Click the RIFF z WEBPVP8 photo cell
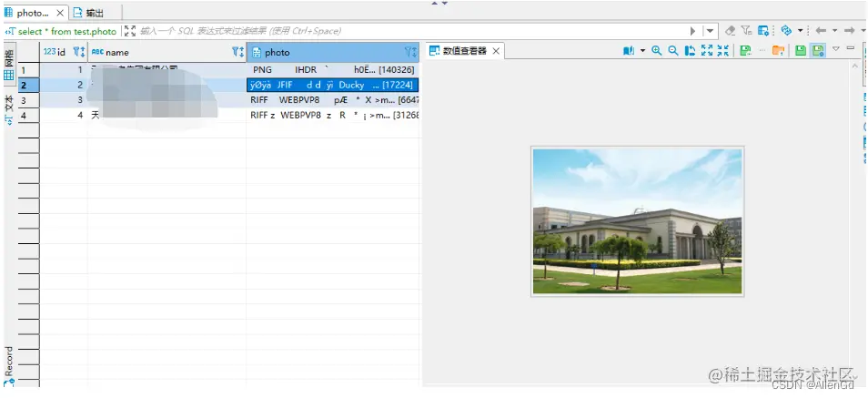The image size is (868, 398). point(333,116)
